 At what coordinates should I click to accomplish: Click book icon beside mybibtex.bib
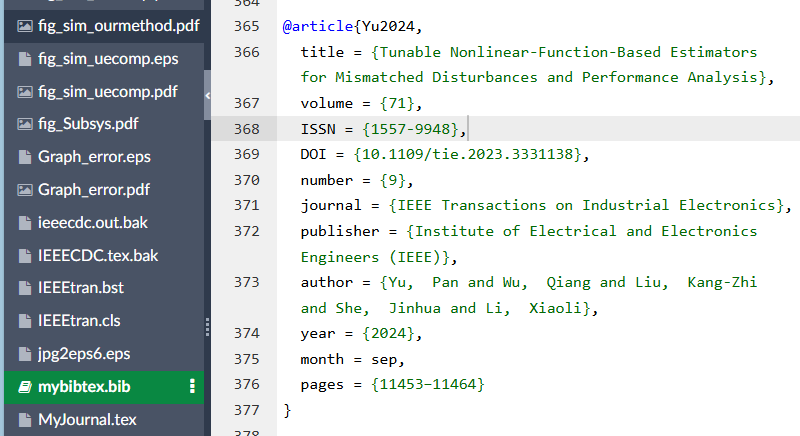(25, 387)
